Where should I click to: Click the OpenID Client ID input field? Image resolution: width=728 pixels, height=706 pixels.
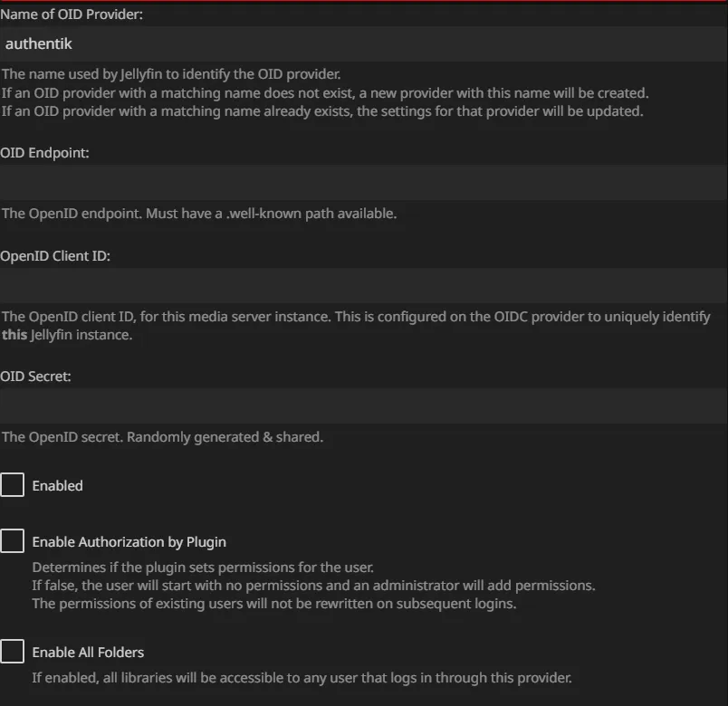[x=362, y=285]
